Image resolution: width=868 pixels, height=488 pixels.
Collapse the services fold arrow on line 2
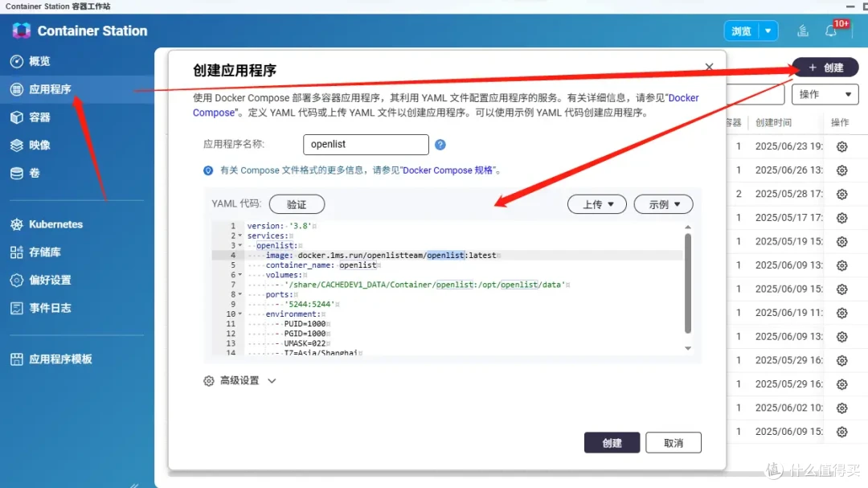(240, 236)
